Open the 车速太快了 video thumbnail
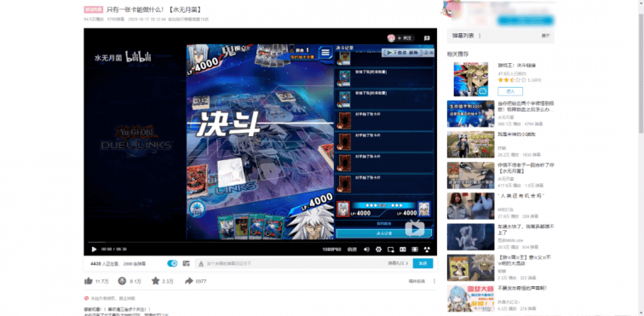Image resolution: width=644 pixels, height=316 pixels. (471, 237)
